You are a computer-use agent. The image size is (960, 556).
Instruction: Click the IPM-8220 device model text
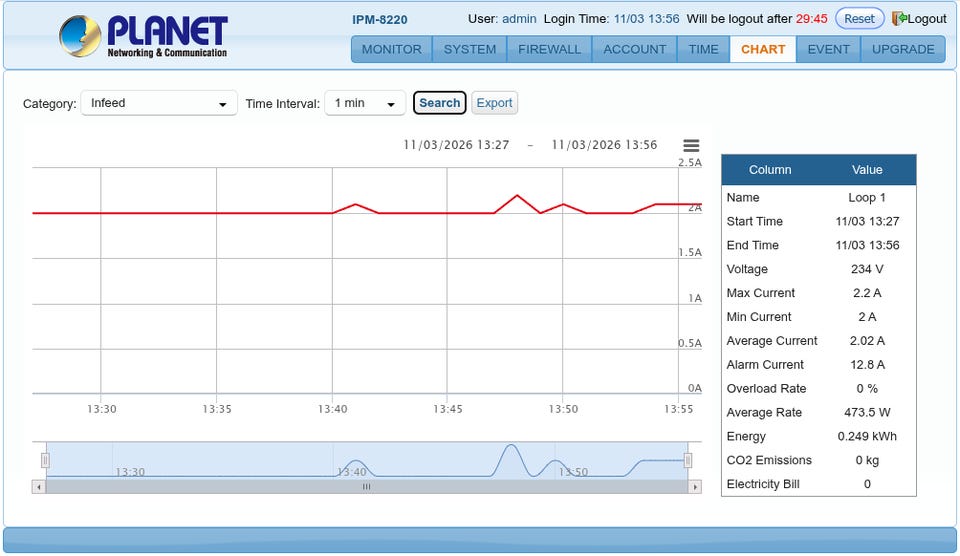point(380,20)
